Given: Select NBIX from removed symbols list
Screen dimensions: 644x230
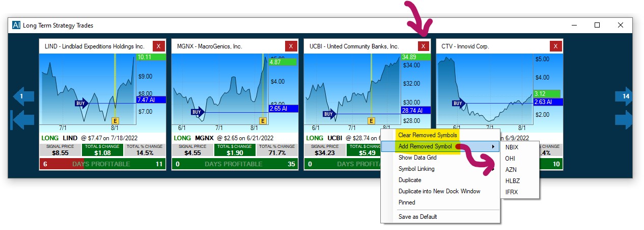Looking at the screenshot, I should pyautogui.click(x=512, y=147).
